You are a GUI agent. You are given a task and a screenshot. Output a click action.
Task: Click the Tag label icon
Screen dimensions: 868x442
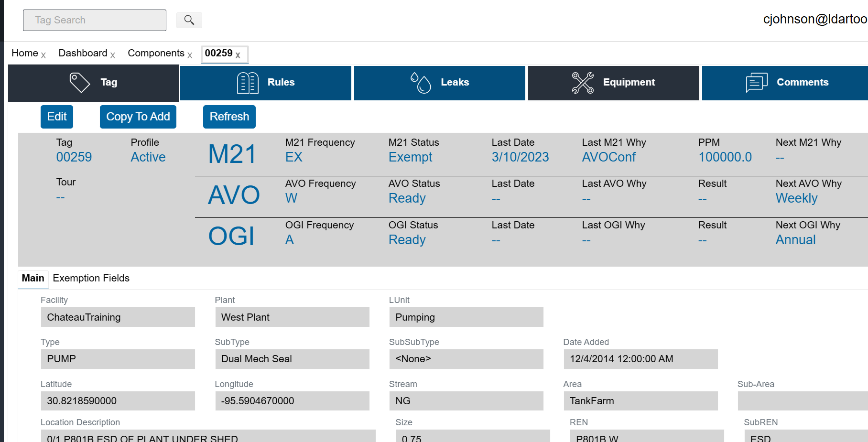[x=80, y=82]
